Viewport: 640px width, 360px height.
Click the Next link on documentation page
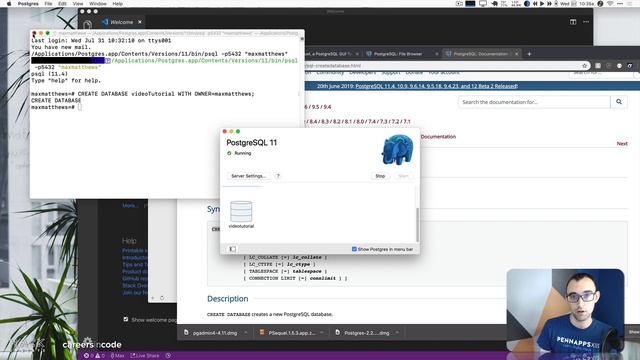[x=622, y=144]
